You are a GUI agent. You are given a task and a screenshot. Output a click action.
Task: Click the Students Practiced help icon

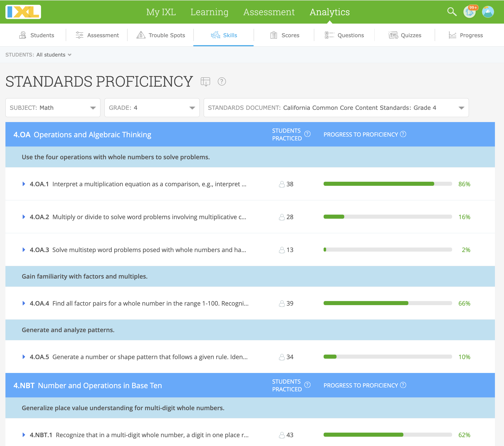click(307, 134)
